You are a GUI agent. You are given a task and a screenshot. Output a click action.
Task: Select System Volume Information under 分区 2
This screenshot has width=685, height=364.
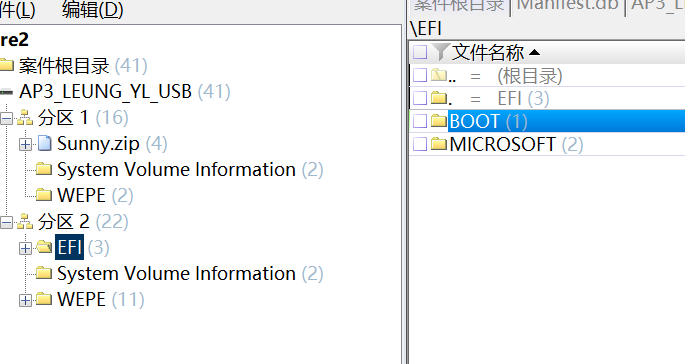pyautogui.click(x=190, y=274)
